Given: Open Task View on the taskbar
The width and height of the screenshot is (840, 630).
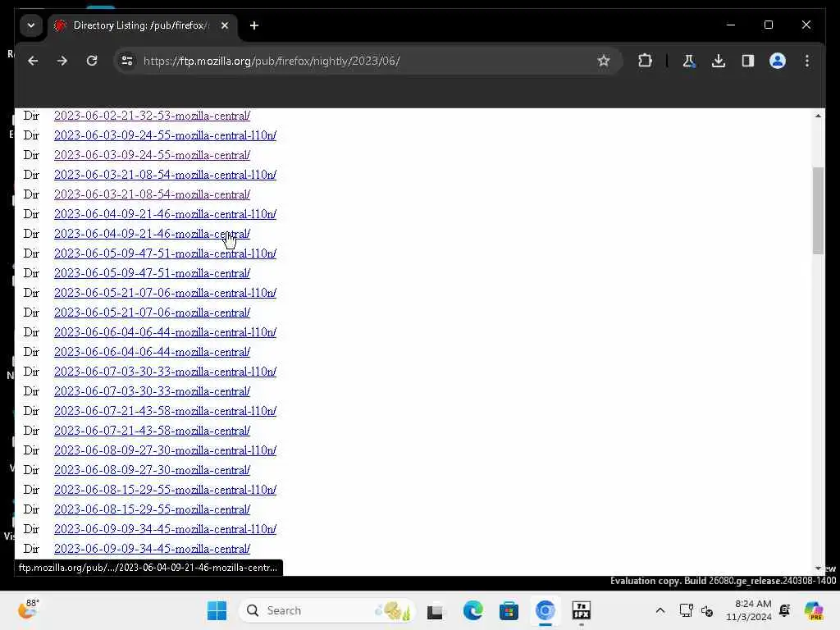Looking at the screenshot, I should 435,610.
